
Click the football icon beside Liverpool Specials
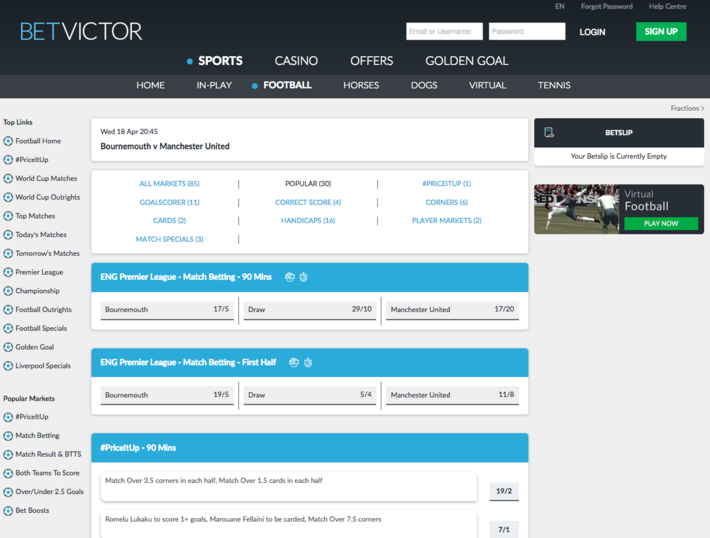click(x=8, y=365)
